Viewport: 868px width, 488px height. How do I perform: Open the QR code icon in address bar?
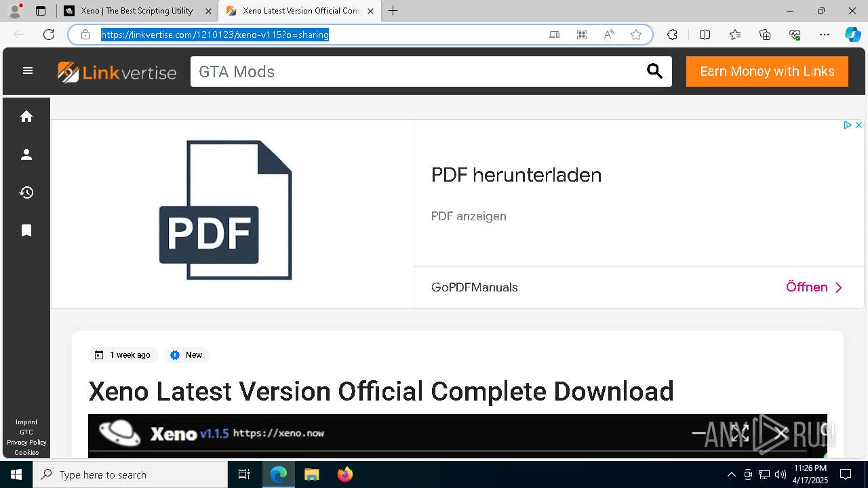click(x=582, y=35)
